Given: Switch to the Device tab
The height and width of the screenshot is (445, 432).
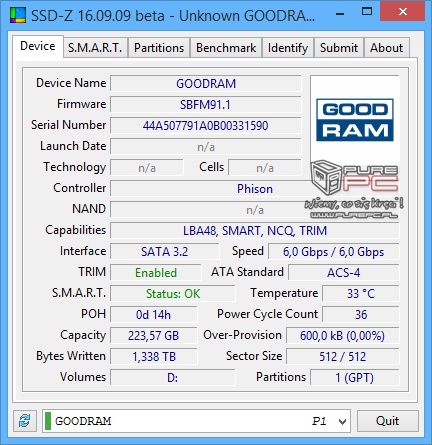Looking at the screenshot, I should [x=38, y=46].
